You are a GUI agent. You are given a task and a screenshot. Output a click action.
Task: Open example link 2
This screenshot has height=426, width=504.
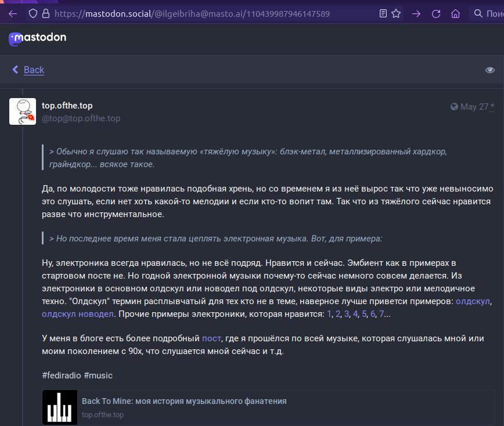click(x=338, y=314)
